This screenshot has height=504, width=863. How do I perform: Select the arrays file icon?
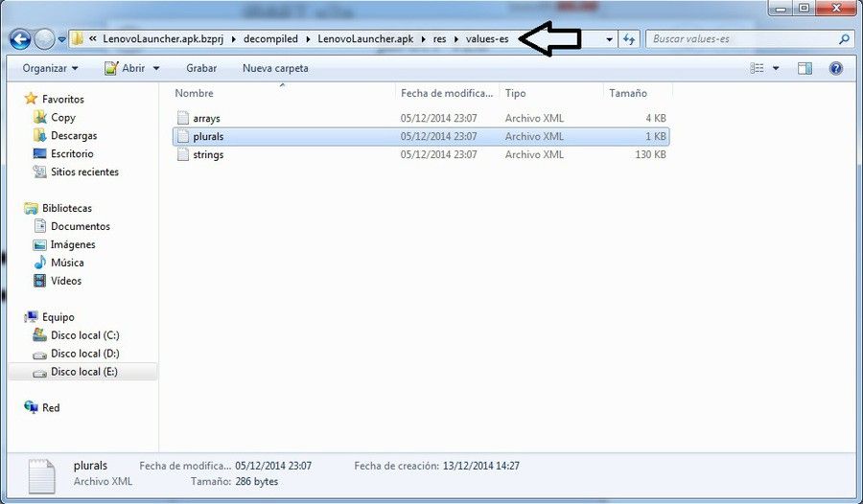coord(183,118)
